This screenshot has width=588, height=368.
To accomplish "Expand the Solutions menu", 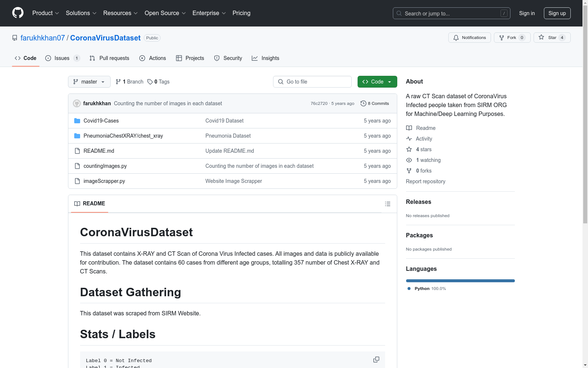I will (81, 13).
